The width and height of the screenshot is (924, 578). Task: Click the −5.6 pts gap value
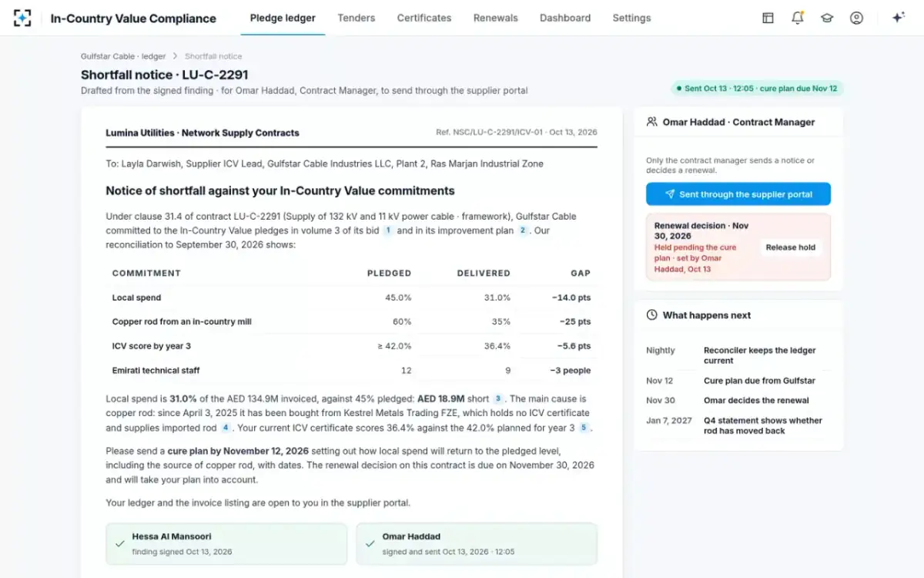coord(574,346)
